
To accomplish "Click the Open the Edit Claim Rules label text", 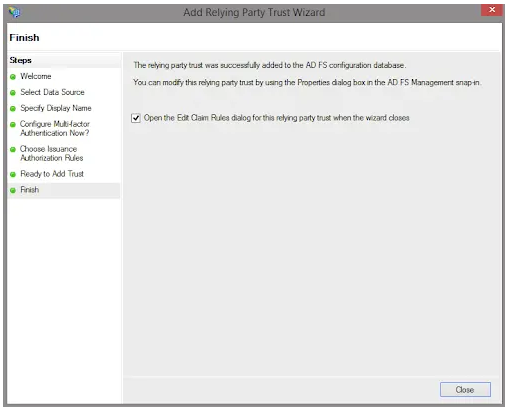I will 276,118.
